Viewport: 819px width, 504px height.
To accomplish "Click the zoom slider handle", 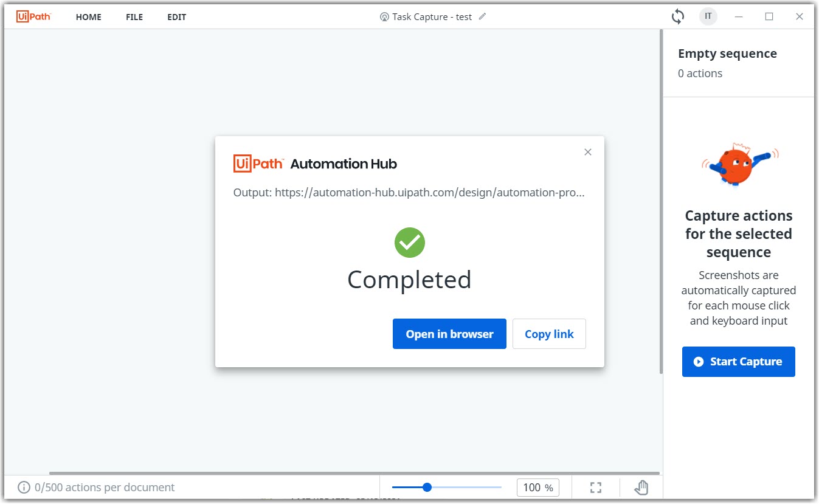I will pyautogui.click(x=427, y=487).
